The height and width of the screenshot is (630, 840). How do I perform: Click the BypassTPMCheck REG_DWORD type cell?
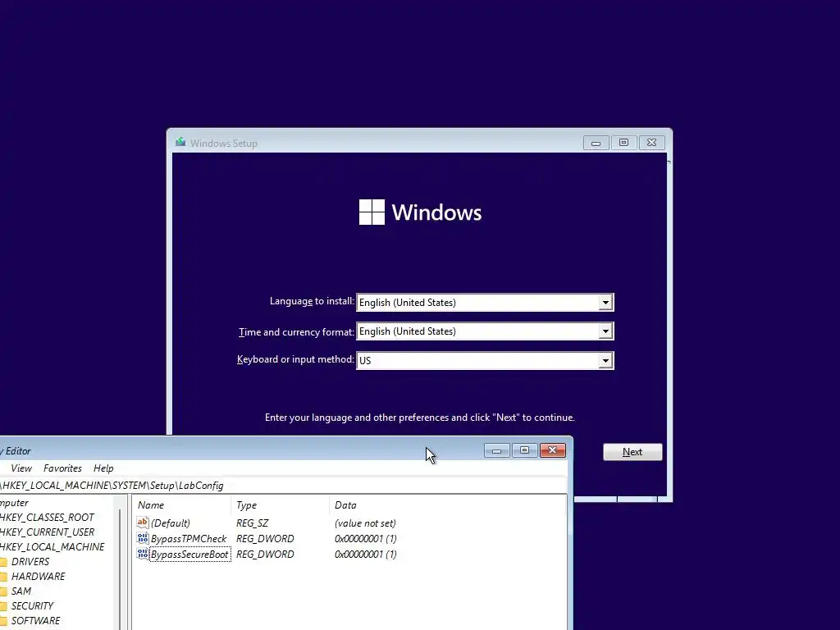point(265,538)
